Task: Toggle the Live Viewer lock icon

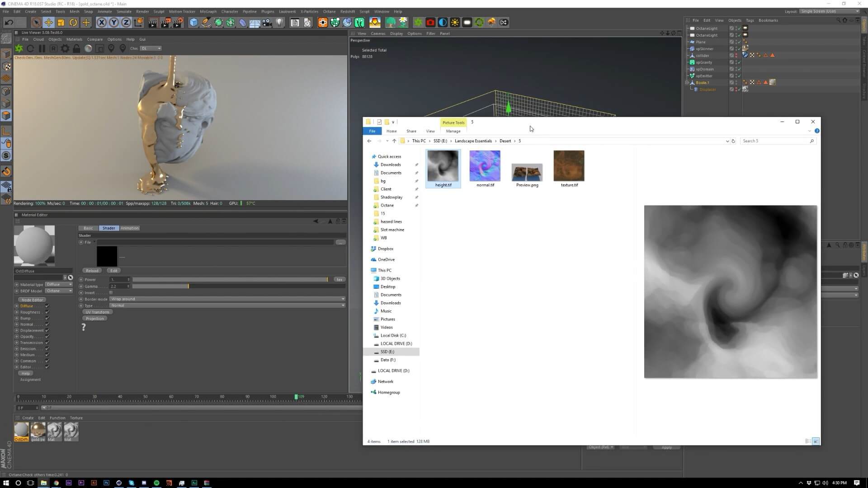Action: click(x=76, y=48)
